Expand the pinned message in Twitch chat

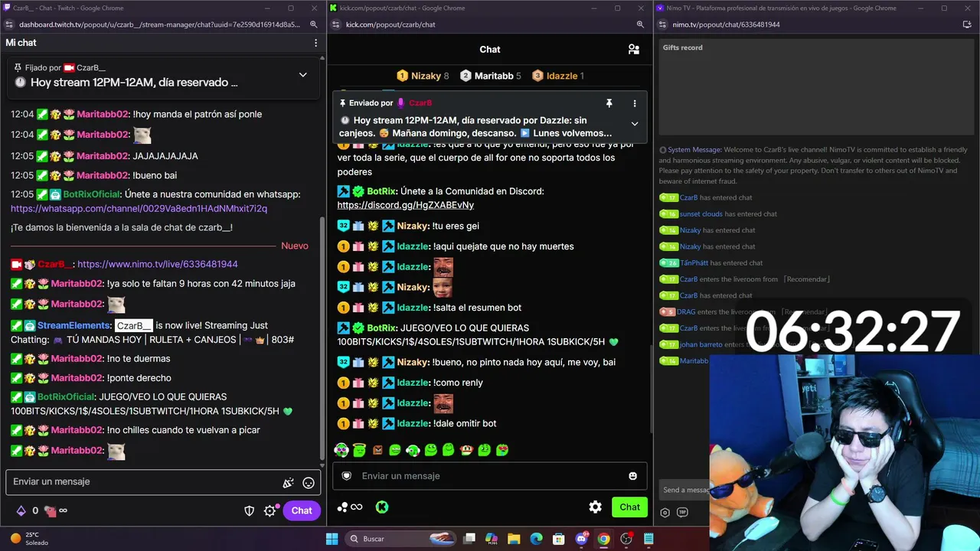click(302, 75)
